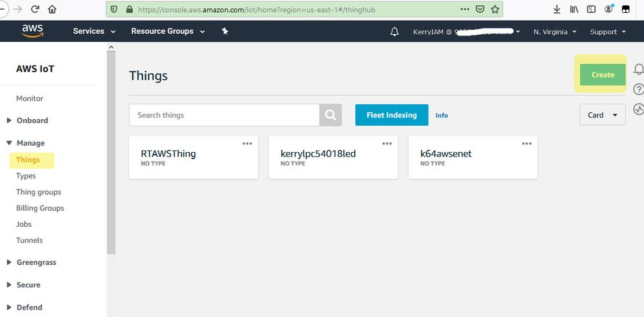The height and width of the screenshot is (317, 644).
Task: Open k64awsenet card options menu
Action: coord(527,144)
